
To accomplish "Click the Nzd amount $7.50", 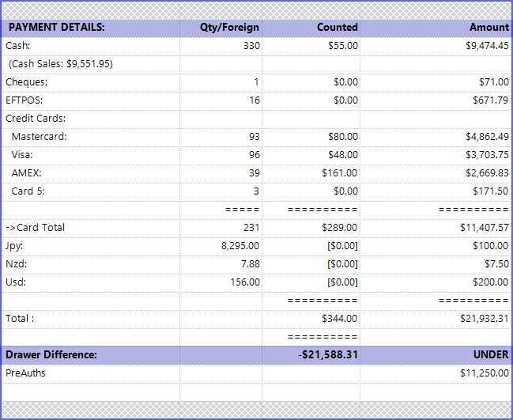I will (x=497, y=264).
